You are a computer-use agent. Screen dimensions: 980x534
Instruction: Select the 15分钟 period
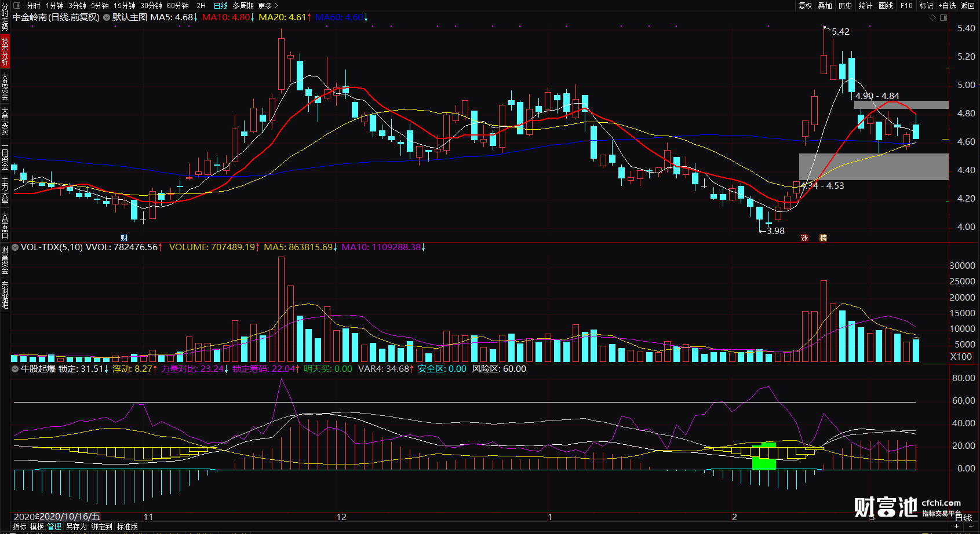pos(125,6)
